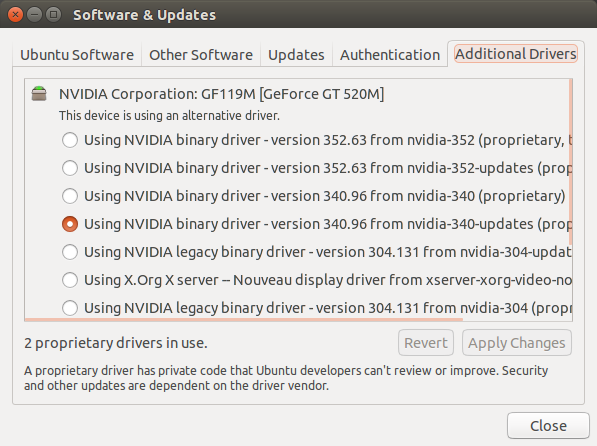Click the red window close button
This screenshot has height=446, width=597.
(15, 15)
